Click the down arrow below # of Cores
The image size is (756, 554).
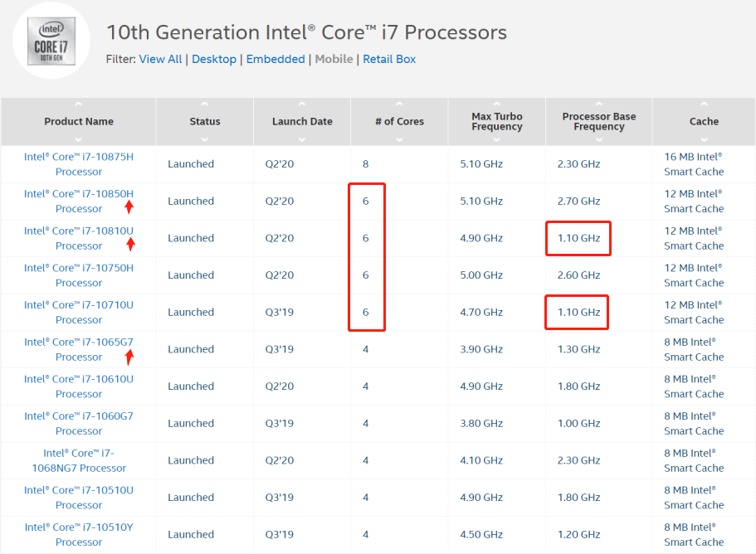[399, 139]
